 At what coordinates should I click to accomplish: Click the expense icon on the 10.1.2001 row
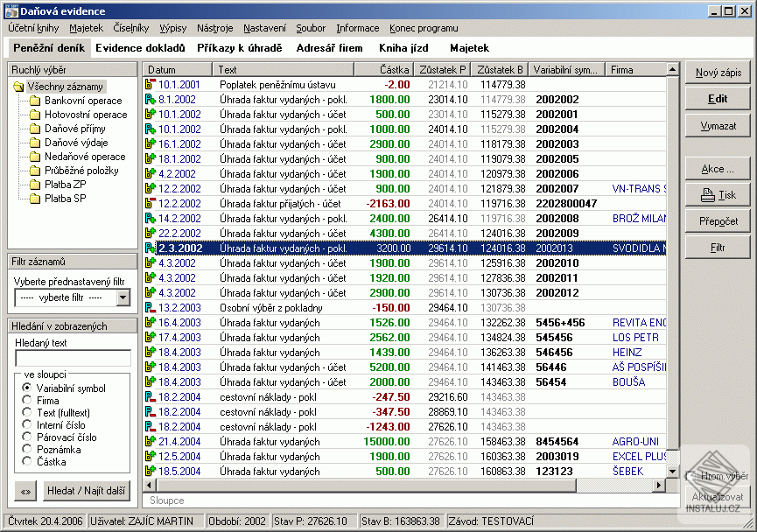point(151,85)
